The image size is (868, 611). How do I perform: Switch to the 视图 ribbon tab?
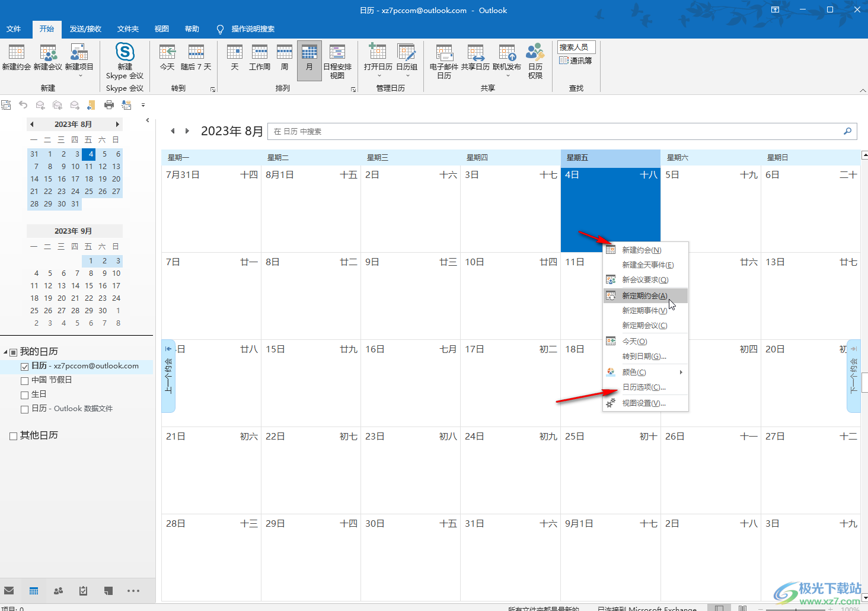(x=162, y=29)
